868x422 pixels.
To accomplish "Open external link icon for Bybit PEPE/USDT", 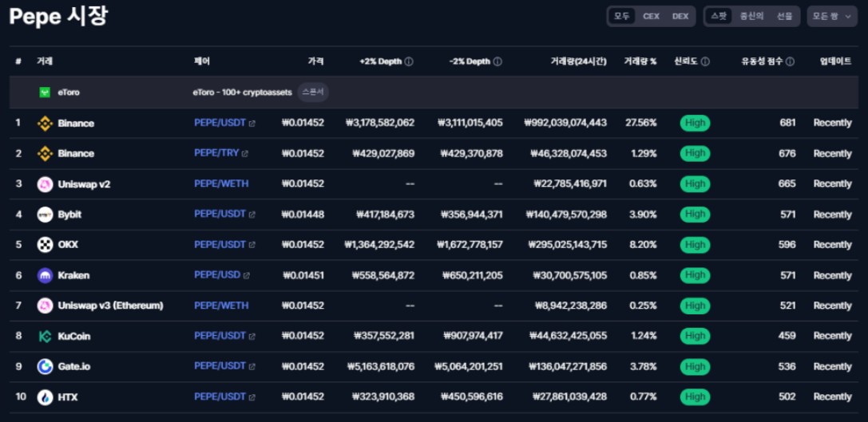I will [252, 215].
